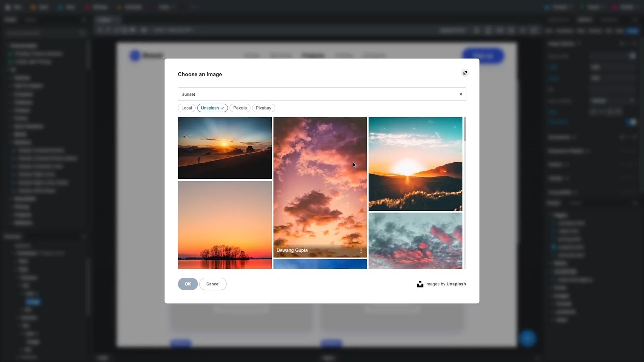Open the Pexels image source tab

(x=239, y=108)
